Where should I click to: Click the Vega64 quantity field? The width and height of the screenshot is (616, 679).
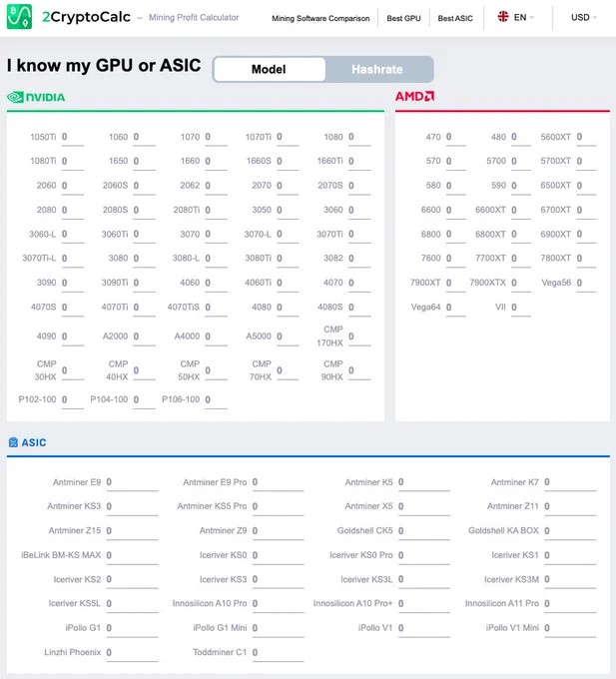point(456,308)
